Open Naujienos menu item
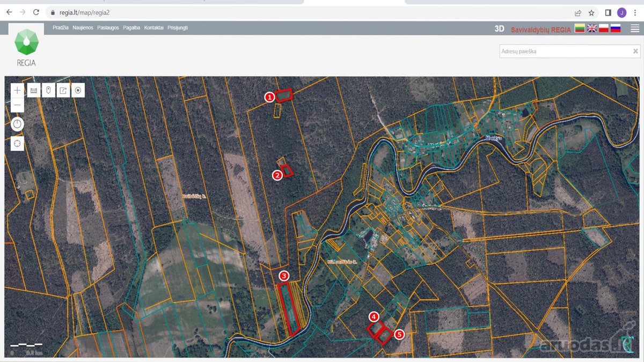This screenshot has width=644, height=362. (83, 27)
